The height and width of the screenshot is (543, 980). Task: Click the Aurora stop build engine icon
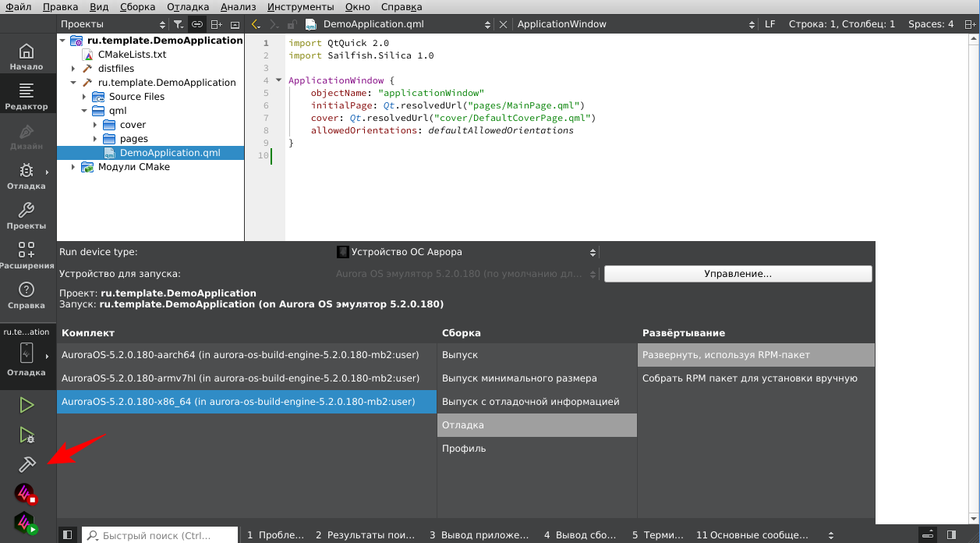[x=26, y=494]
